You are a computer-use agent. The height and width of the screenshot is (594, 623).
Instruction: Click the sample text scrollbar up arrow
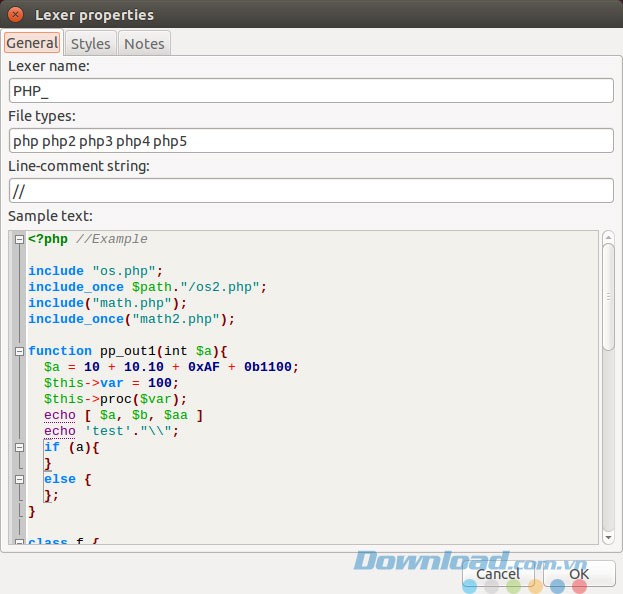[608, 237]
